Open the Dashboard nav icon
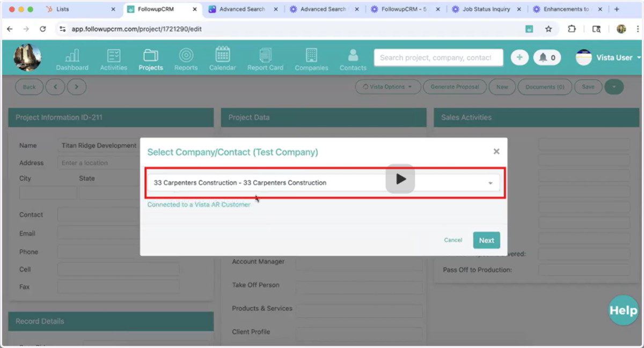The width and height of the screenshot is (644, 348). pos(72,60)
